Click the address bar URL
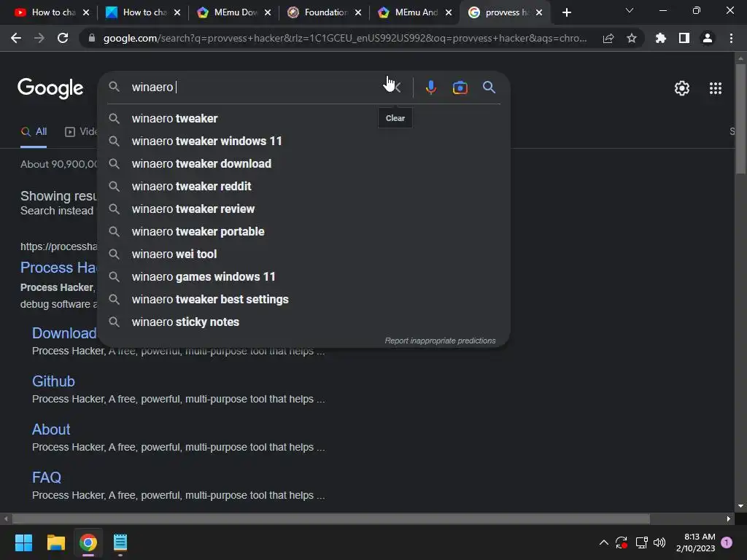 [x=344, y=38]
